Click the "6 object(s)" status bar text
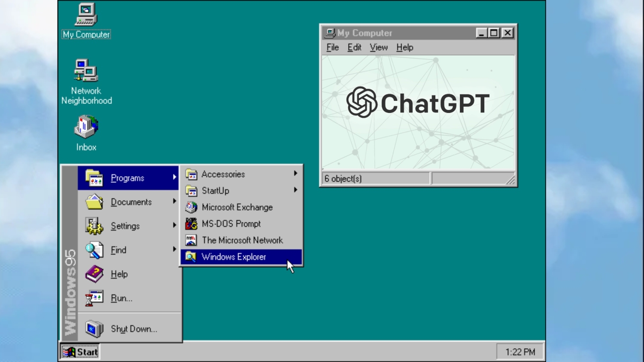Viewport: 644px width, 362px height. click(343, 179)
